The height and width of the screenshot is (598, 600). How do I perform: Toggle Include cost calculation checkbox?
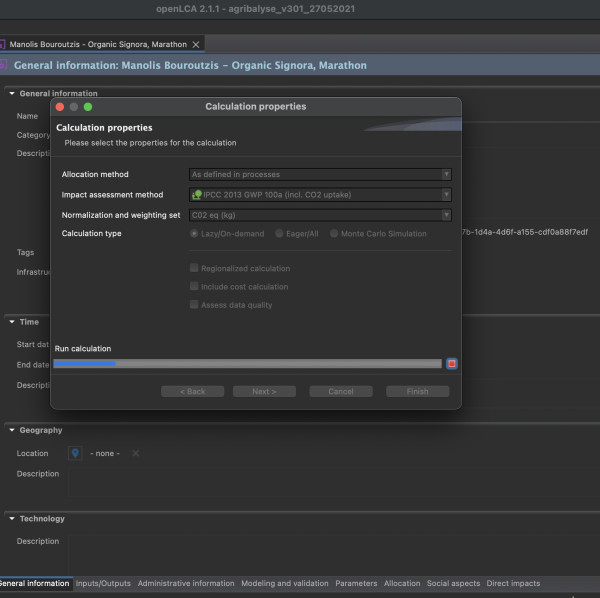point(194,286)
